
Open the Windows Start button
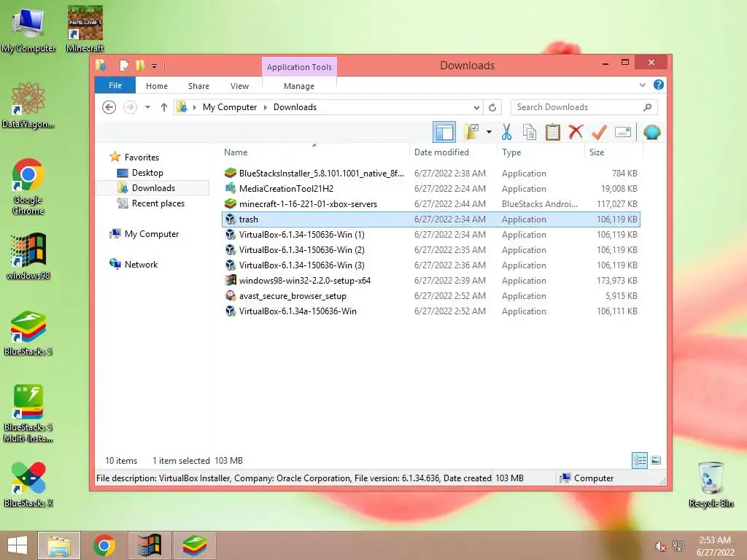coord(18,545)
